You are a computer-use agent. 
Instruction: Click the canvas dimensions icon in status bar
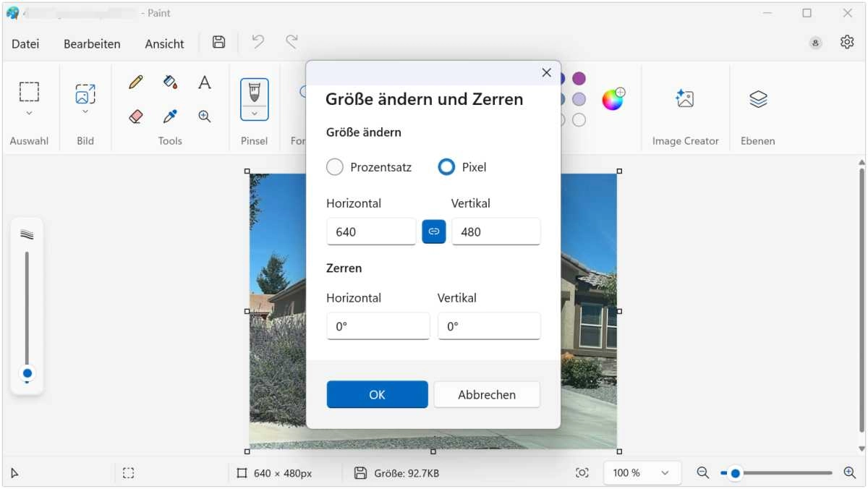coord(242,473)
